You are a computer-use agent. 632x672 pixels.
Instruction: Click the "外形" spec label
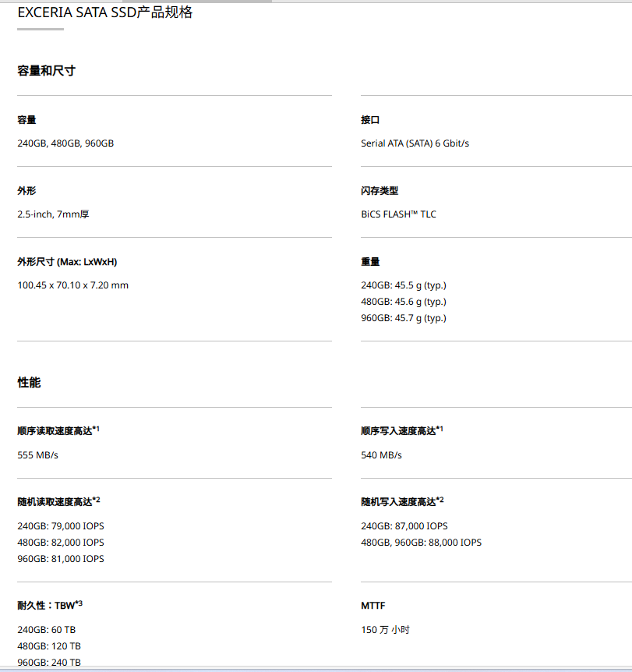[26, 191]
